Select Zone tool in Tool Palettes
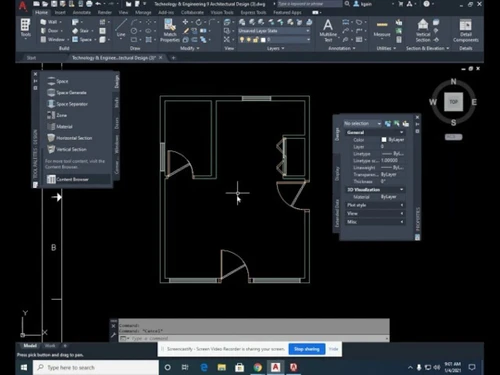Screen dimensions: 500x375 click(x=57, y=115)
